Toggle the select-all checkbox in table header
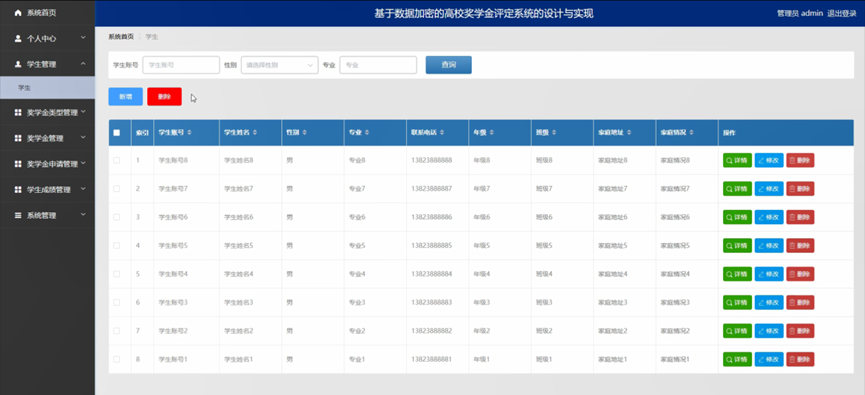The height and width of the screenshot is (395, 865). click(116, 133)
